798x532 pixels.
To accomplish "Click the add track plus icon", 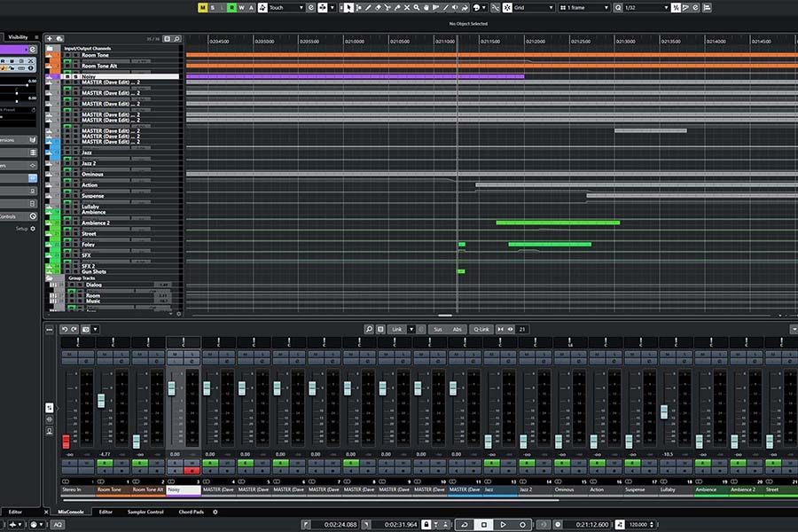I will pyautogui.click(x=49, y=39).
